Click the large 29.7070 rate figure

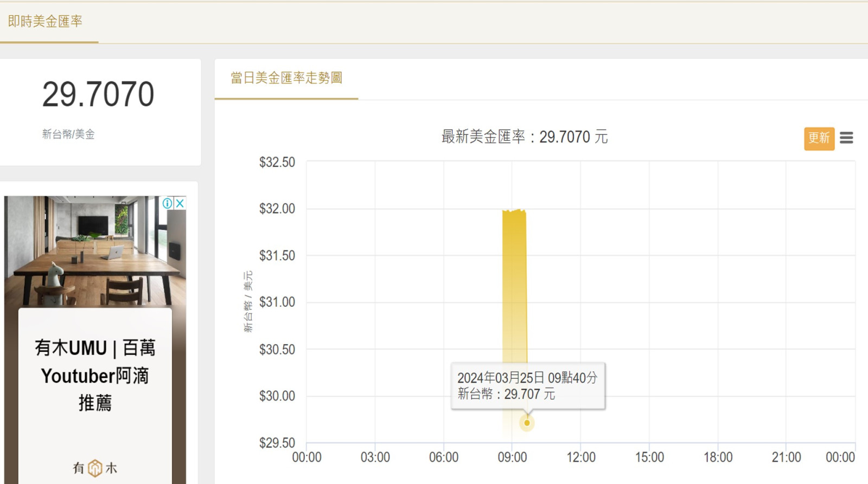tap(98, 94)
